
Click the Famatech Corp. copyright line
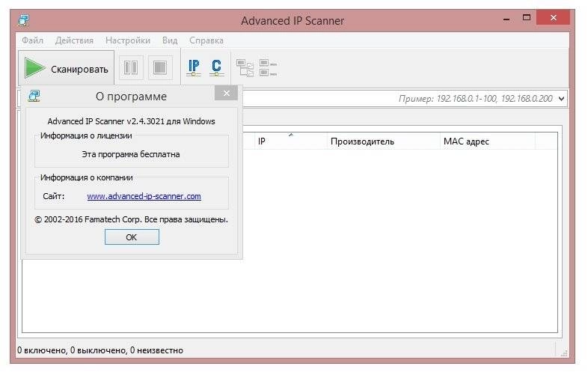tap(131, 219)
